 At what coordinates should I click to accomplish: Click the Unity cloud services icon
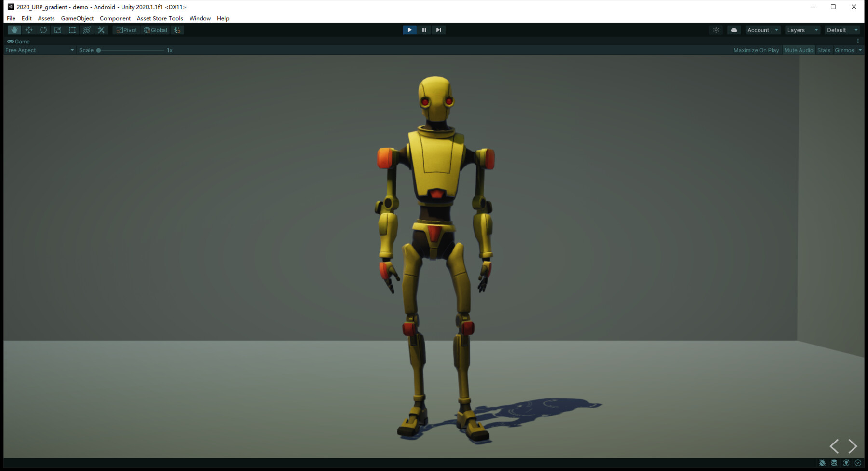pyautogui.click(x=733, y=29)
